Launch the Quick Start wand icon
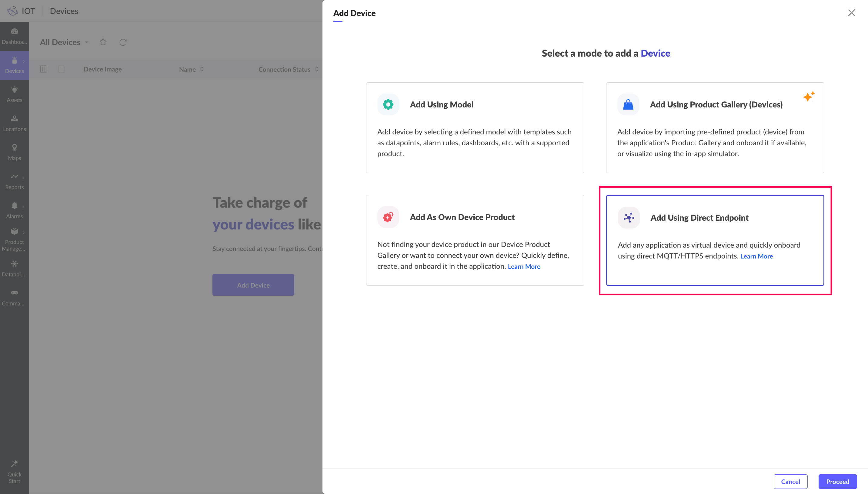 pyautogui.click(x=14, y=463)
